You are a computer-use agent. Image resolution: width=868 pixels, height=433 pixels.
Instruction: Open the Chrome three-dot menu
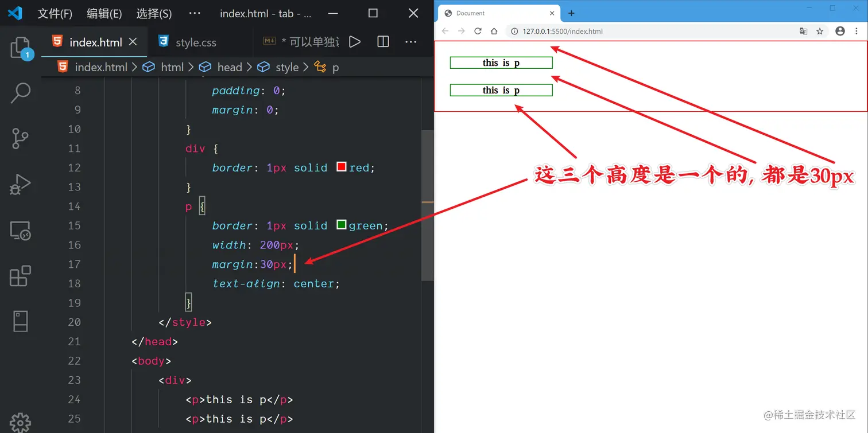[857, 31]
